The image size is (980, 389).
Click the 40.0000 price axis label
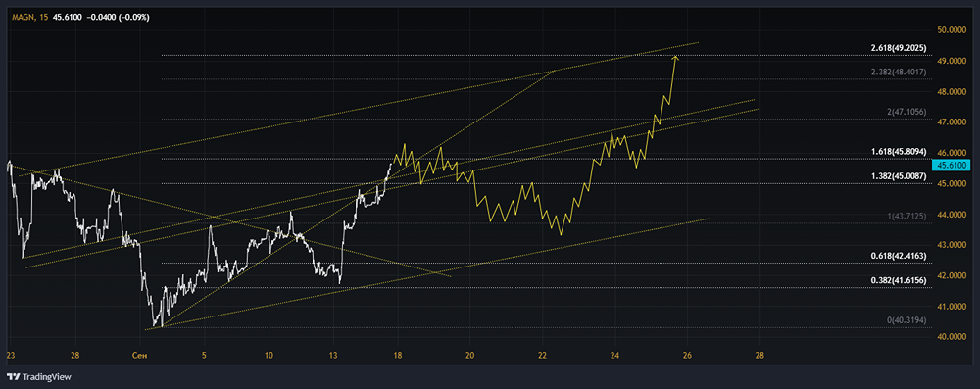[953, 337]
